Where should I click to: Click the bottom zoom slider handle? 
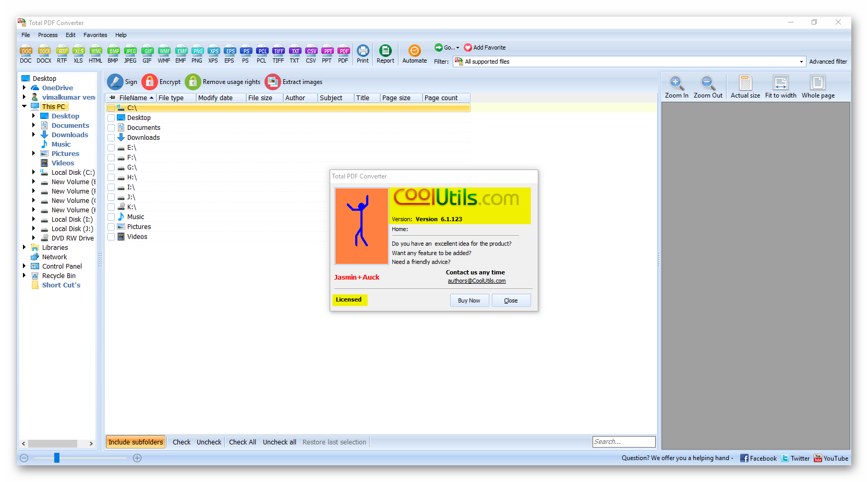point(56,458)
